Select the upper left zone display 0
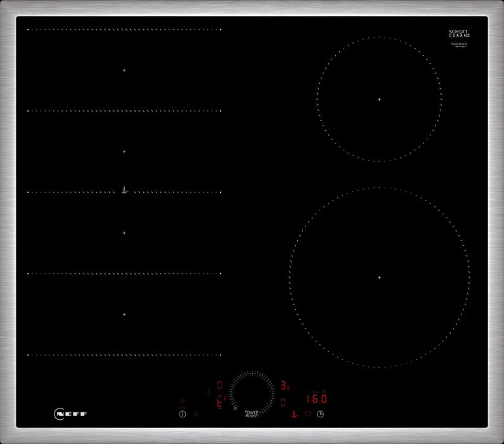This screenshot has height=444, width=504. click(x=219, y=385)
